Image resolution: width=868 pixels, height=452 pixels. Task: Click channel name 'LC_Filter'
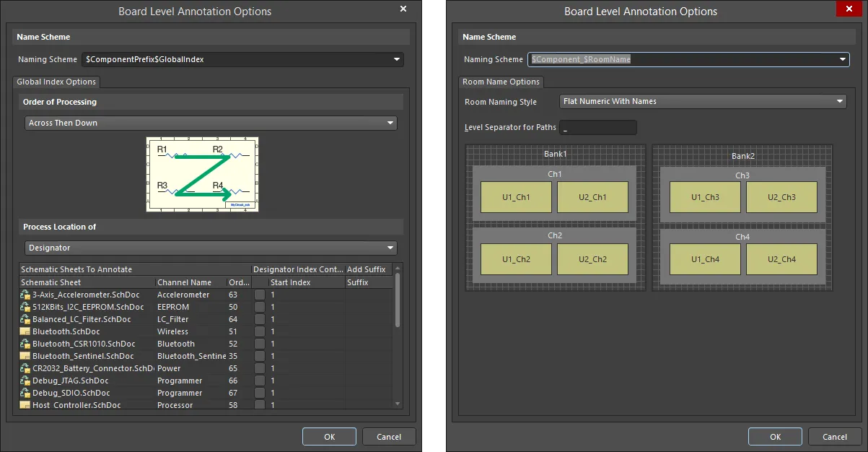tap(172, 319)
